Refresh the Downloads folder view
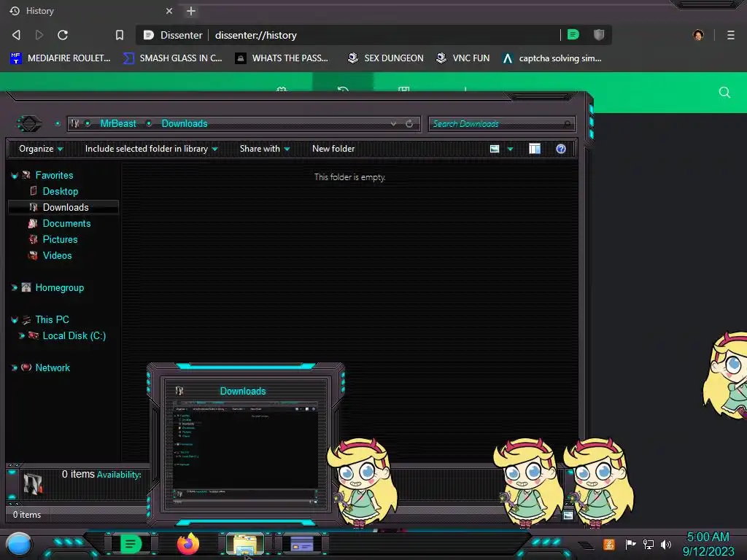The height and width of the screenshot is (560, 747). (x=409, y=123)
